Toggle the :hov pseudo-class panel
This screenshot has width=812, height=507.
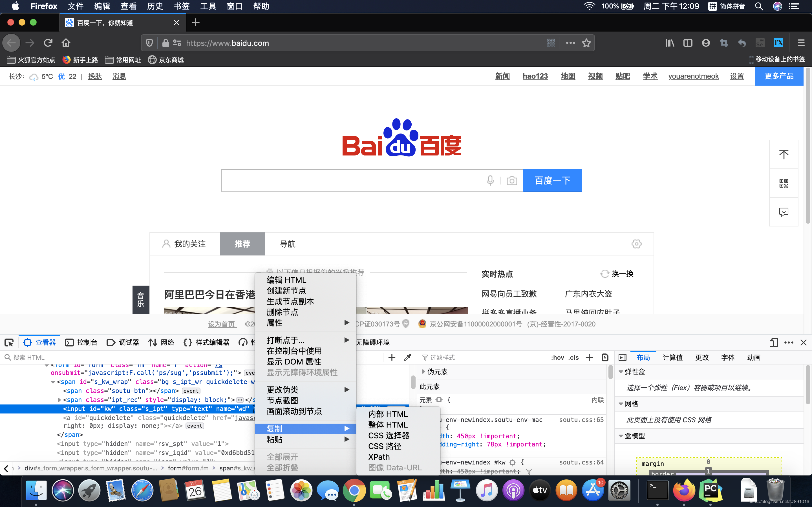557,357
